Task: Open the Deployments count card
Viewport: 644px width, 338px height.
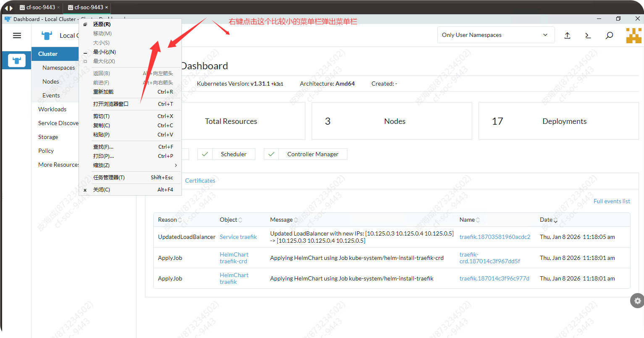Action: [559, 121]
